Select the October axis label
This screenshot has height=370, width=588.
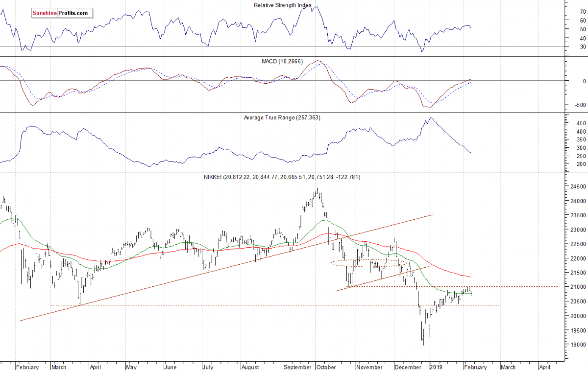click(326, 366)
